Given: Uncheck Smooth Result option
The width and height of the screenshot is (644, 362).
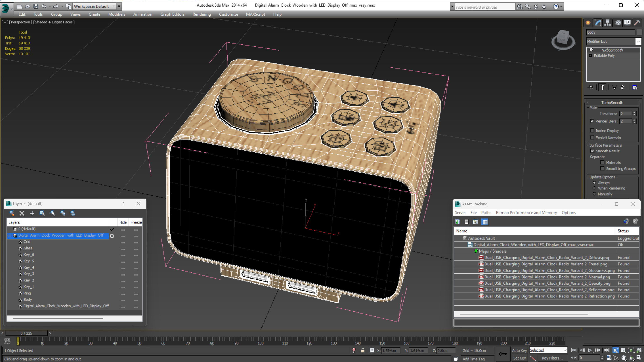Looking at the screenshot, I should [x=592, y=151].
